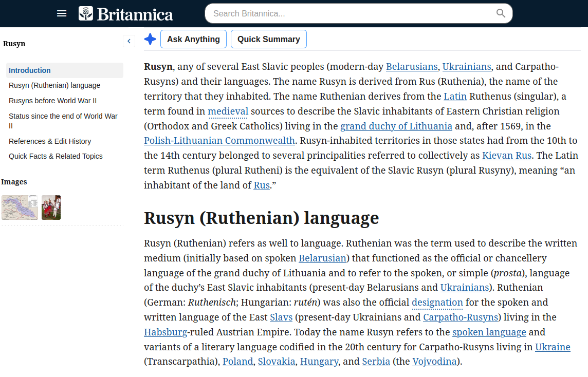Click the spoken language link
The width and height of the screenshot is (588, 377).
489,332
